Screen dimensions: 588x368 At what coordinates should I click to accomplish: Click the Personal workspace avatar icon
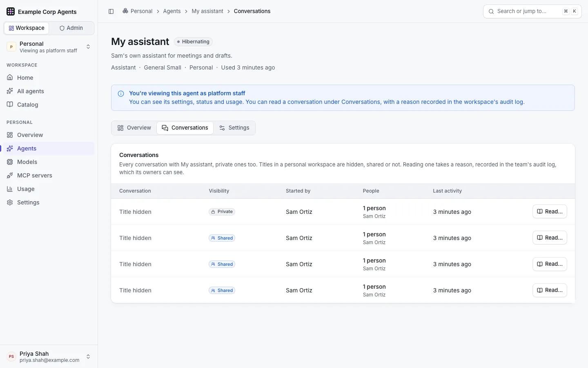(11, 47)
